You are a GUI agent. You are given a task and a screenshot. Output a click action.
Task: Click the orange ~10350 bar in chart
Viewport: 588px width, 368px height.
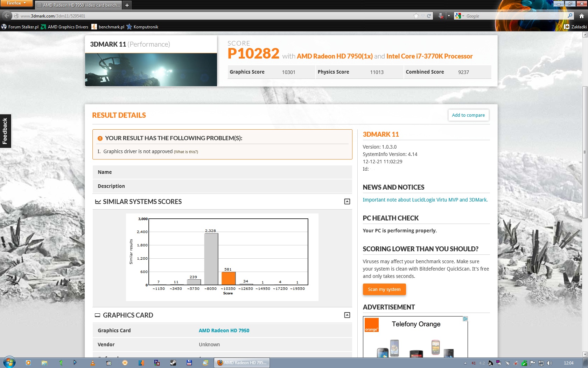(x=229, y=278)
